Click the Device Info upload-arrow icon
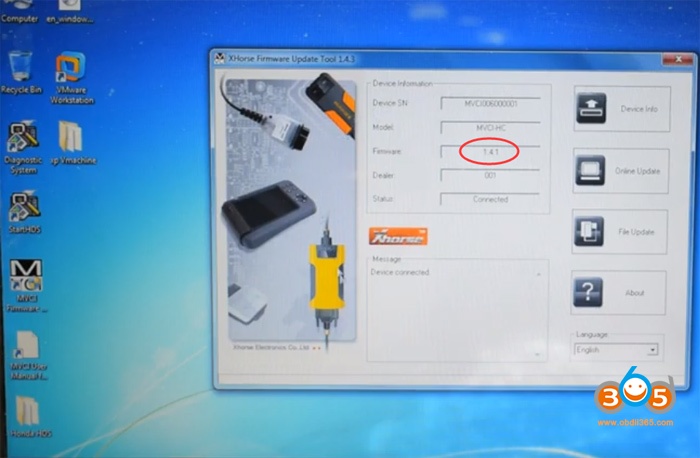The image size is (700, 458). click(591, 108)
